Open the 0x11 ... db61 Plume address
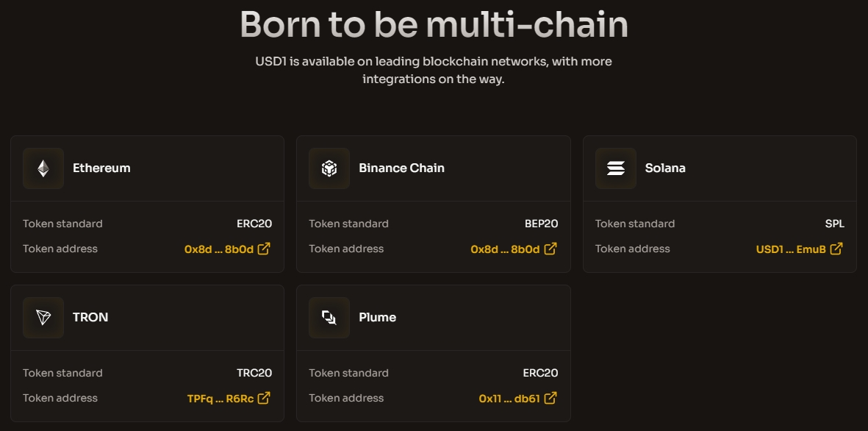The width and height of the screenshot is (868, 431). pyautogui.click(x=509, y=399)
